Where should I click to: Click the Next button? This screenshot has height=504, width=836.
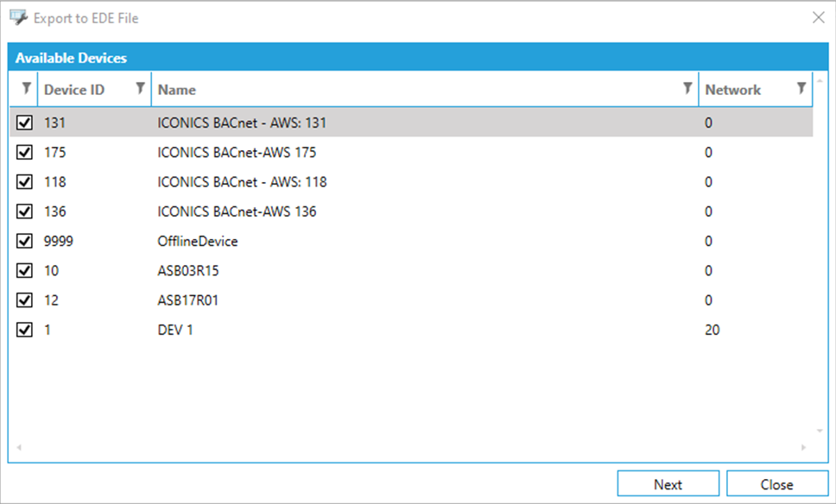tap(668, 484)
